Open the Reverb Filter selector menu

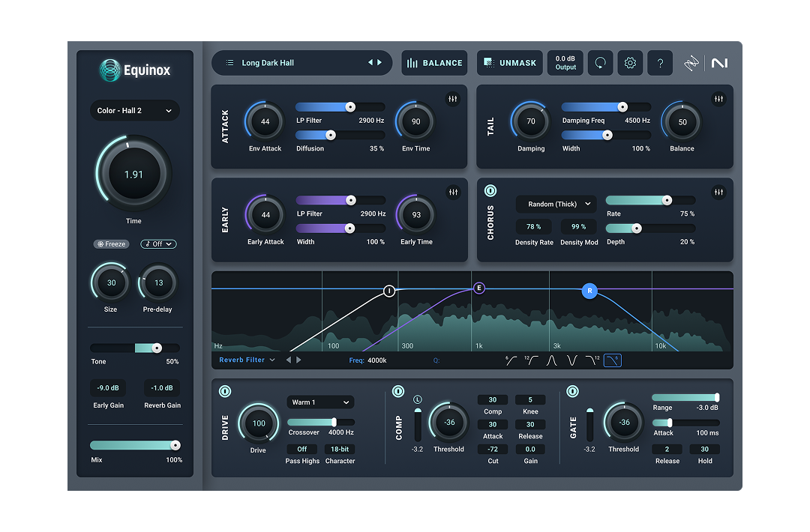(x=247, y=360)
